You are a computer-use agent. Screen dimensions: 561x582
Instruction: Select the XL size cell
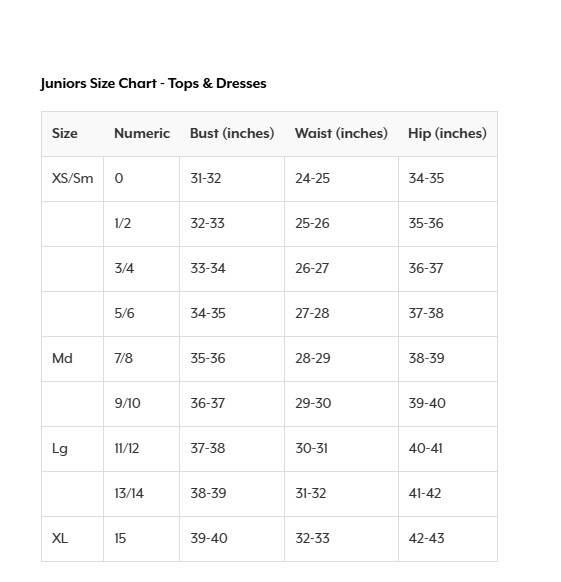pyautogui.click(x=73, y=539)
